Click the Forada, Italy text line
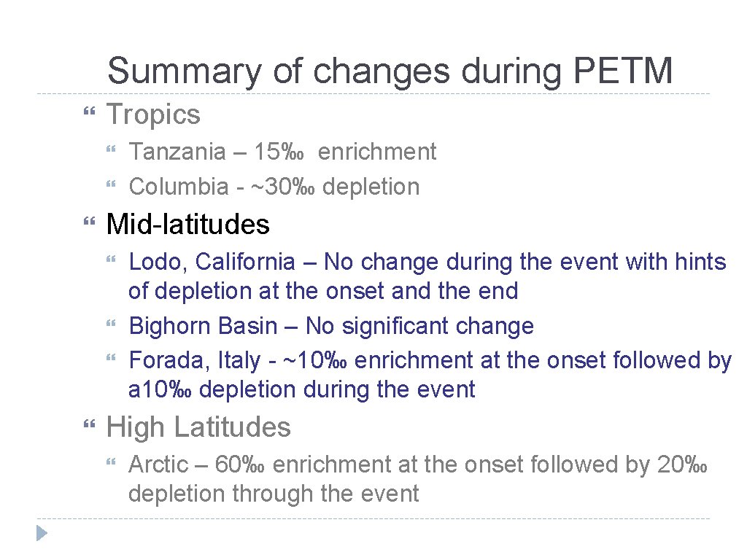747x560 pixels. pyautogui.click(x=430, y=360)
